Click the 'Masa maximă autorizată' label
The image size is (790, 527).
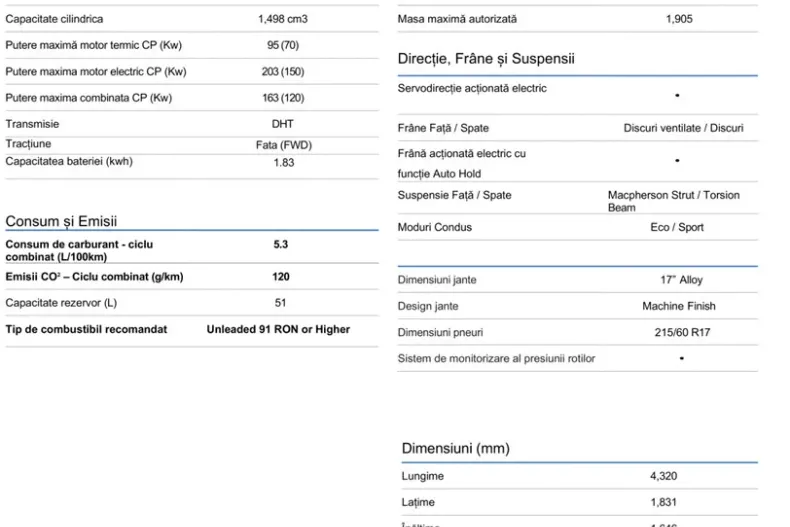click(457, 19)
